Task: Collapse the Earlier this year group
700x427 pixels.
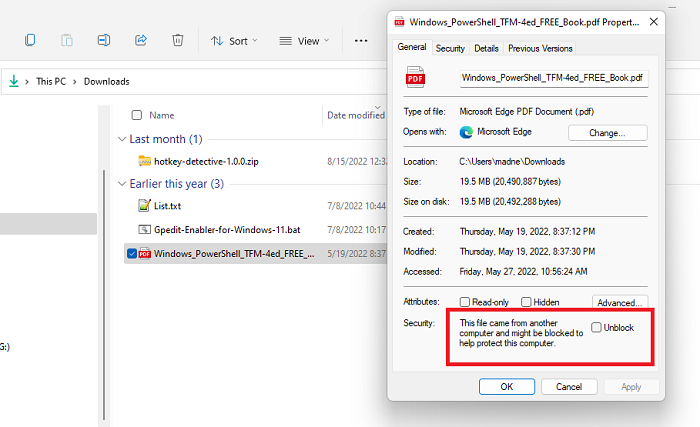Action: point(121,184)
